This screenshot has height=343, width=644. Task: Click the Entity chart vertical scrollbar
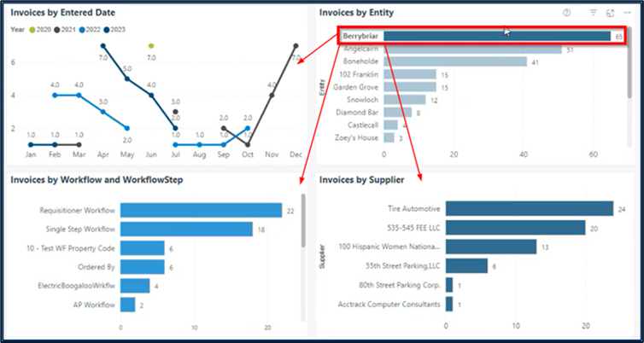tap(629, 64)
